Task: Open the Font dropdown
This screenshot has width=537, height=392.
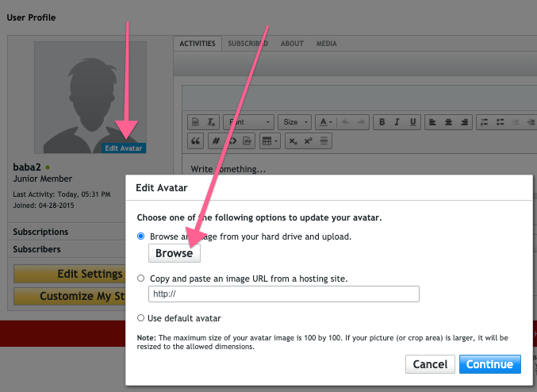Action: pyautogui.click(x=248, y=122)
